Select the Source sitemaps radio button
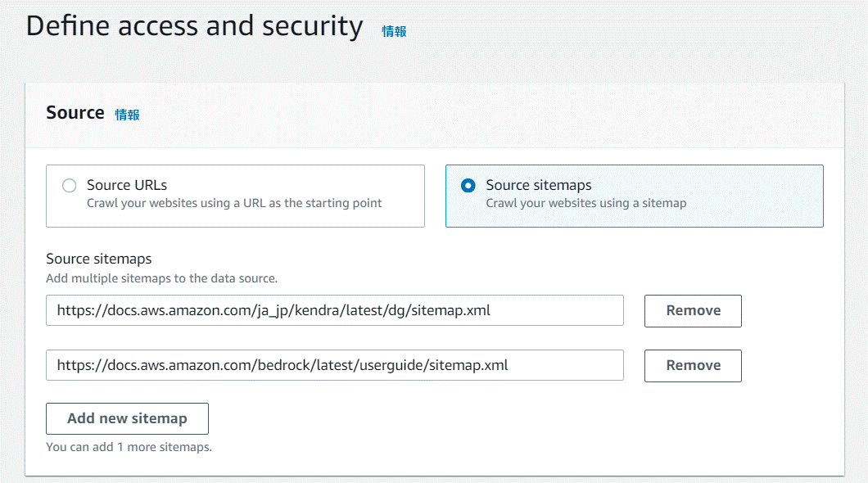The width and height of the screenshot is (868, 483). click(468, 186)
